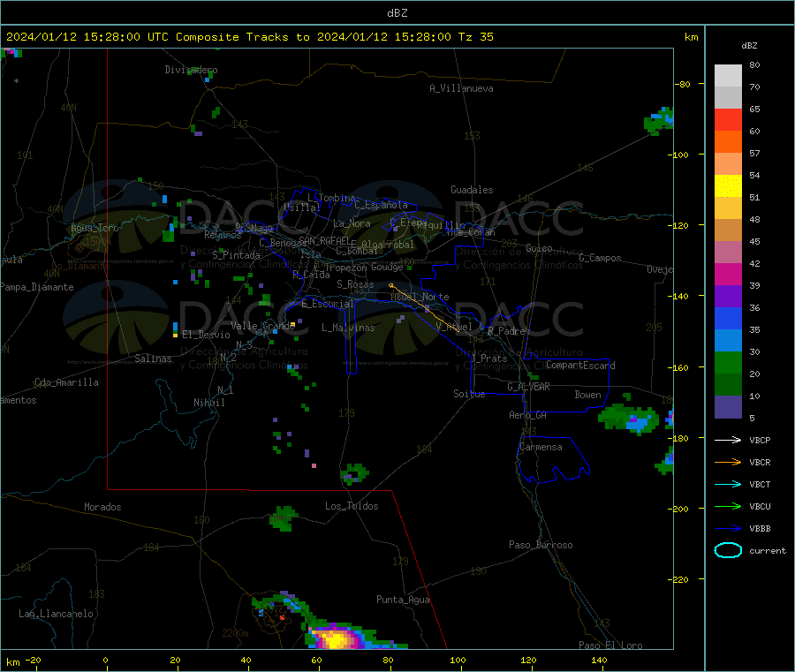795x672 pixels.
Task: Click the Salinas place label
Action: 153,359
